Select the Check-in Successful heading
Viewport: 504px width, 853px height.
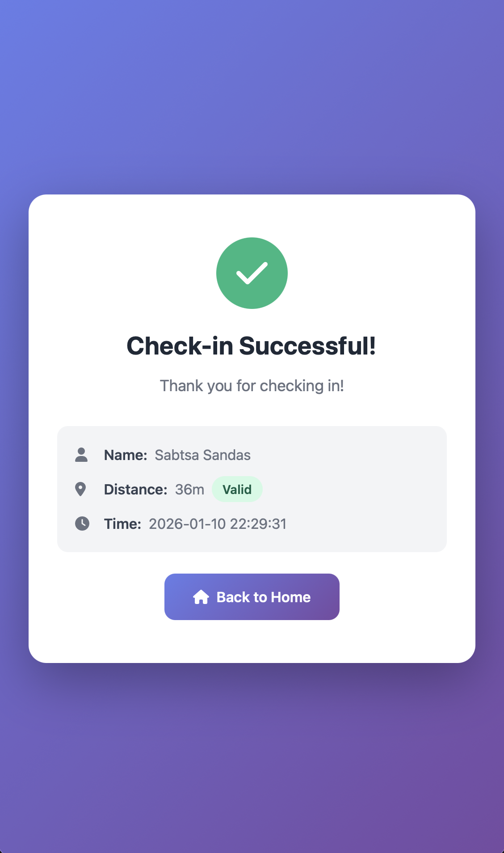(x=252, y=345)
